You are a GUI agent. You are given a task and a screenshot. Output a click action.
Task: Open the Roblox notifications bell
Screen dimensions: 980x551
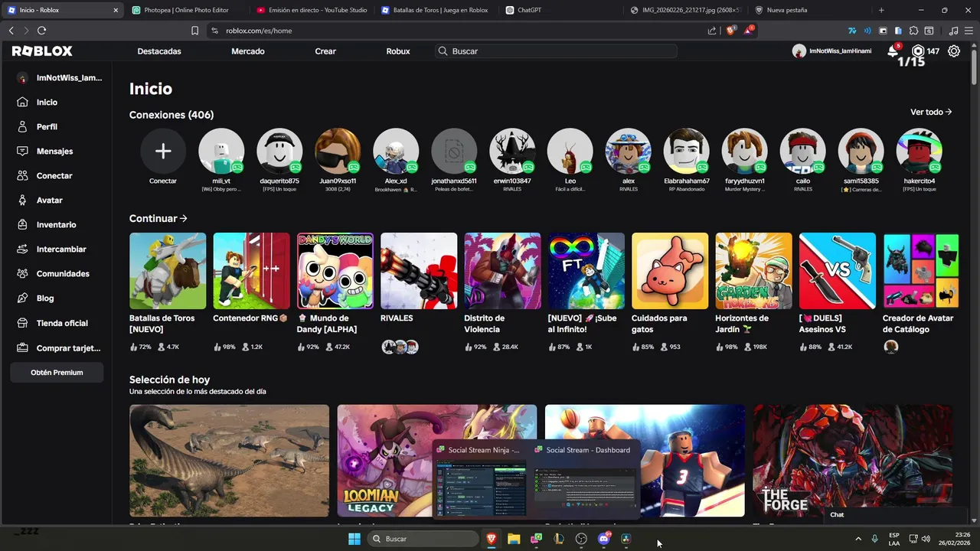click(x=893, y=51)
